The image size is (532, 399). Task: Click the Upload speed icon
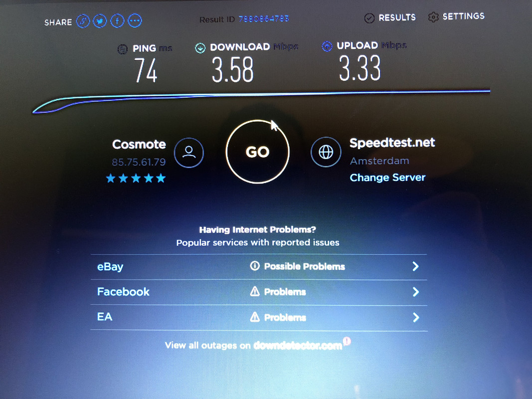click(327, 46)
